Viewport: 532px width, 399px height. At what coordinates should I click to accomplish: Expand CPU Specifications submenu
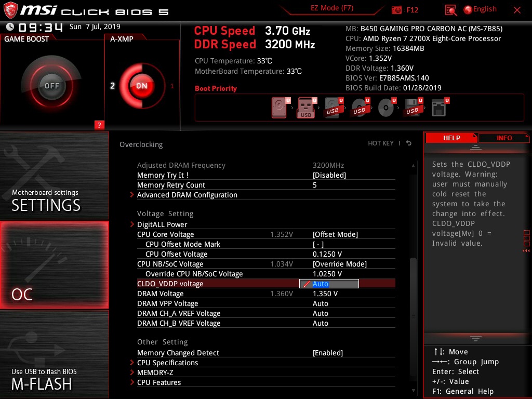[167, 363]
